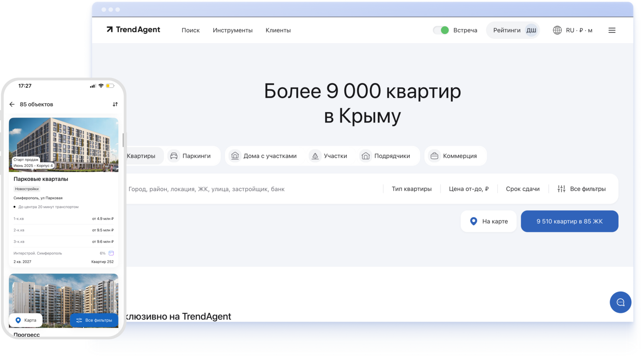Tap Интерстрой. Симферополь developer name
The image size is (644, 359).
pyautogui.click(x=38, y=253)
